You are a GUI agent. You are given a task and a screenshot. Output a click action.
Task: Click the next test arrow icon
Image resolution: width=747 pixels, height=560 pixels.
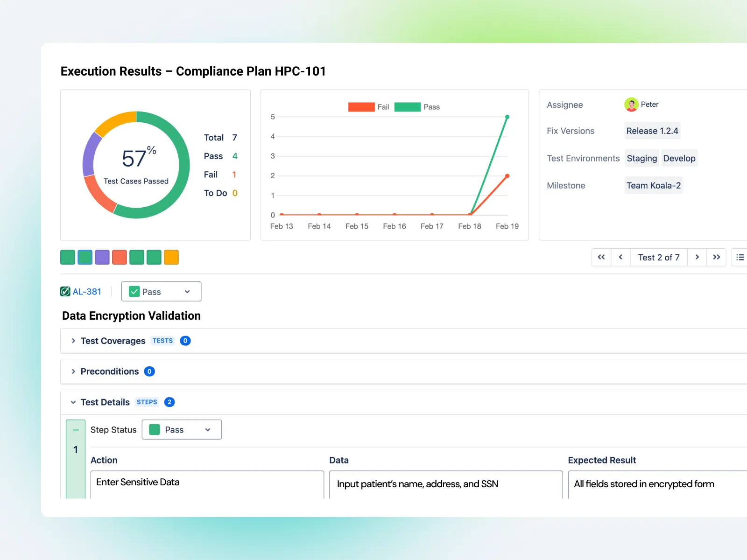[697, 257]
